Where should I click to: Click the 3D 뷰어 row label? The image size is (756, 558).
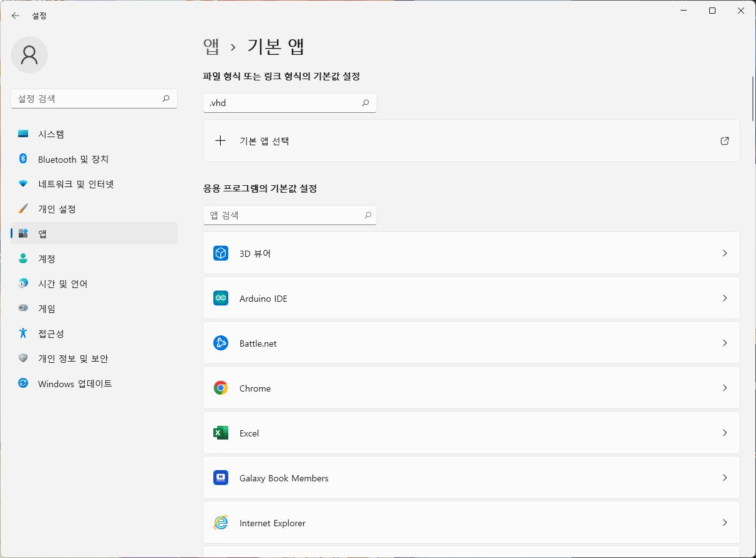255,254
